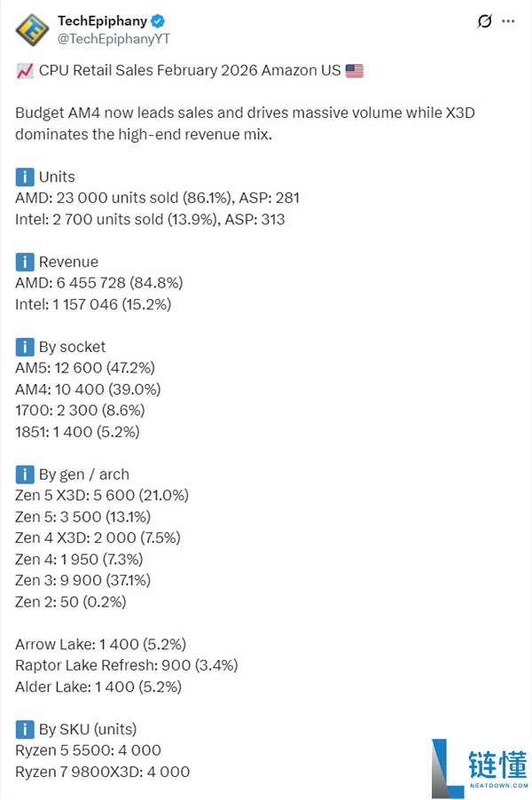Click the info icon beside By socket
Screen dimensions: 532x800
(25, 347)
